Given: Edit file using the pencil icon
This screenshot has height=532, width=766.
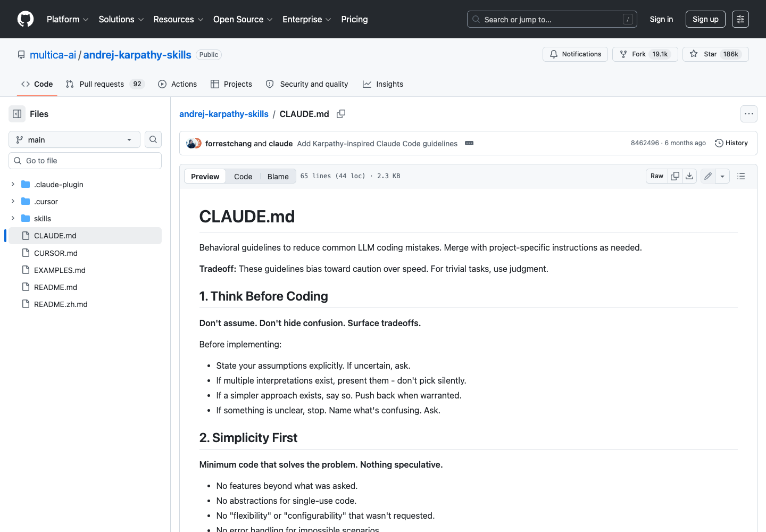Looking at the screenshot, I should (x=708, y=176).
